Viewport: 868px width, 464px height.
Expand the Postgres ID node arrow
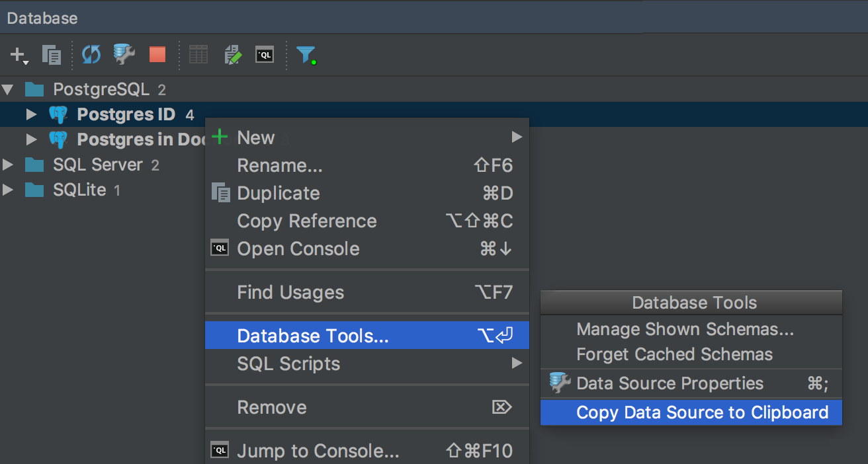(31, 114)
